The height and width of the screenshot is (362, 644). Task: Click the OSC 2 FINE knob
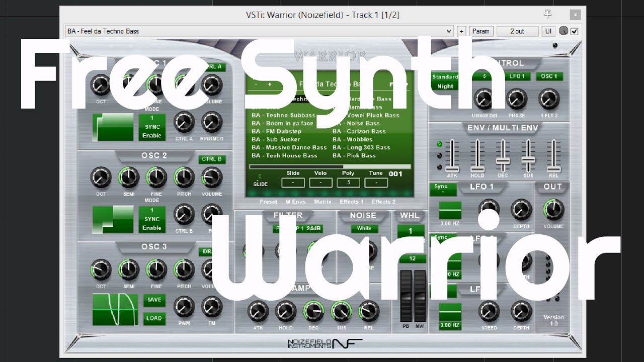tap(156, 177)
